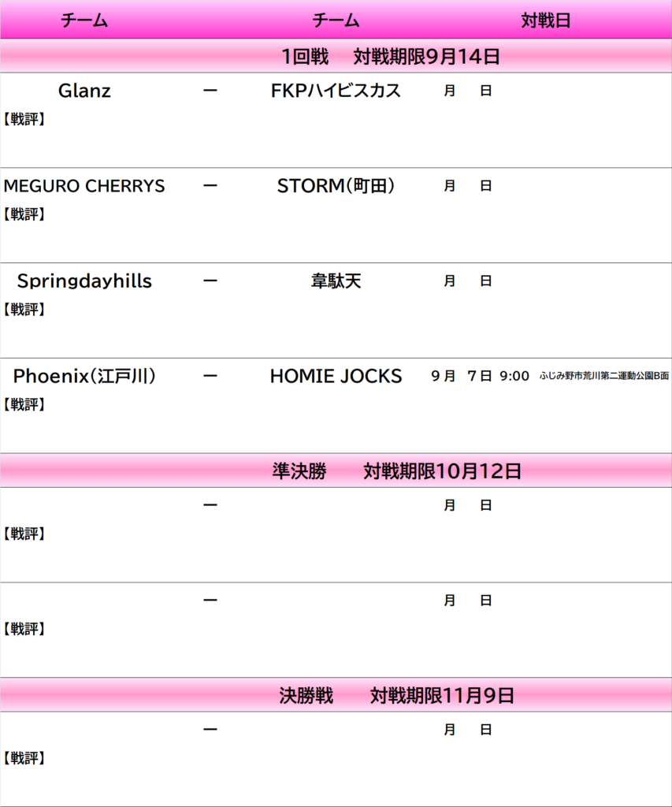The width and height of the screenshot is (672, 807).
Task: Click the 対戦日 column header
Action: 545,20
